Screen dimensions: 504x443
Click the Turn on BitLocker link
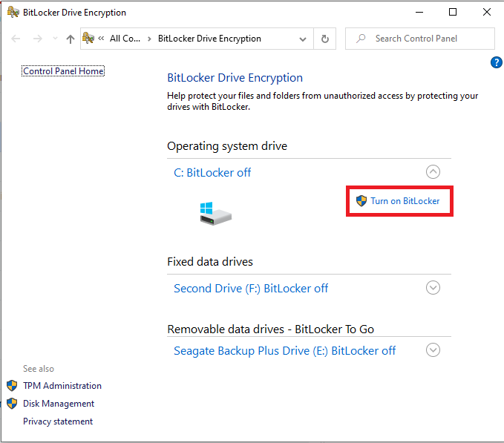click(x=405, y=201)
